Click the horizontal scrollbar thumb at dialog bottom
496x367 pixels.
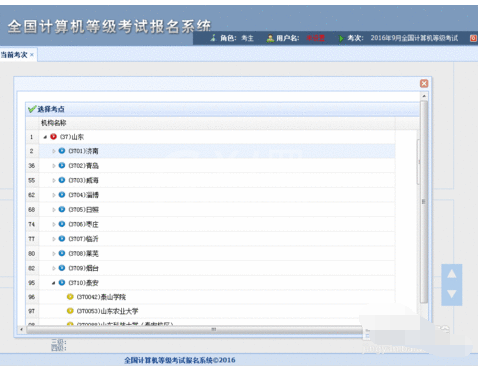195,329
